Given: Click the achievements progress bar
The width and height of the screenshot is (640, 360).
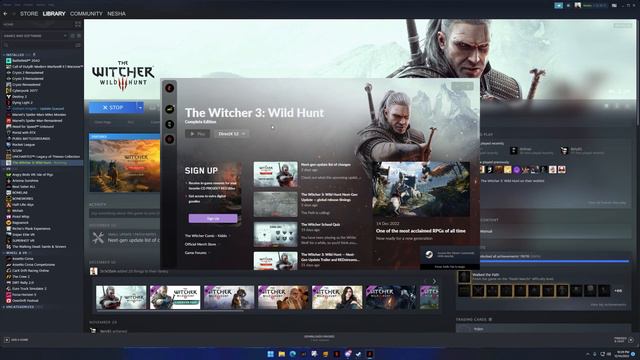Looking at the screenshot, I should [554, 261].
